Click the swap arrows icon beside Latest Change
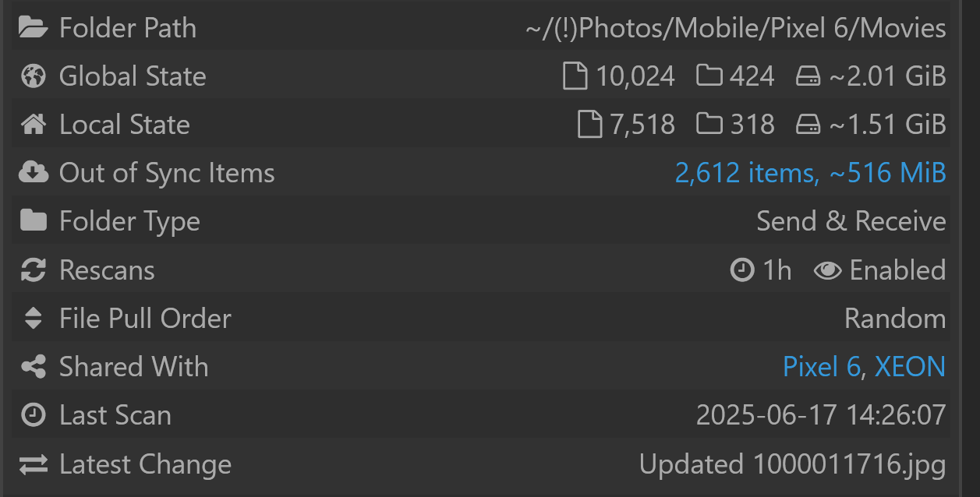The height and width of the screenshot is (497, 980). 33,464
